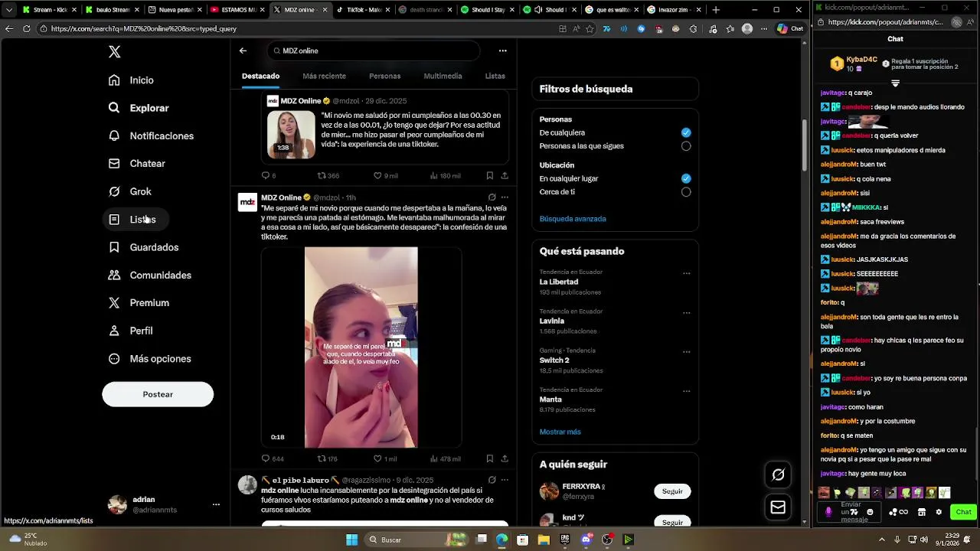Screen dimensions: 980x551
Task: Open options for Switch 2 trend
Action: (686, 352)
